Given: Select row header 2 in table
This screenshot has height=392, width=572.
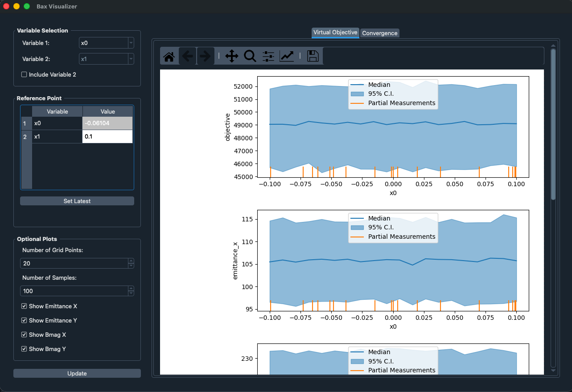Looking at the screenshot, I should click(x=26, y=137).
